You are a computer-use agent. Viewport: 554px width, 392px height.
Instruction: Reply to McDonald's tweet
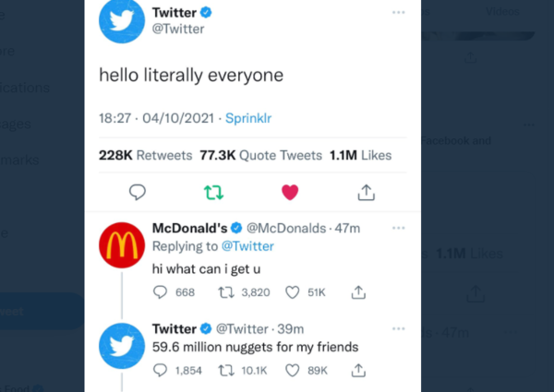click(162, 292)
